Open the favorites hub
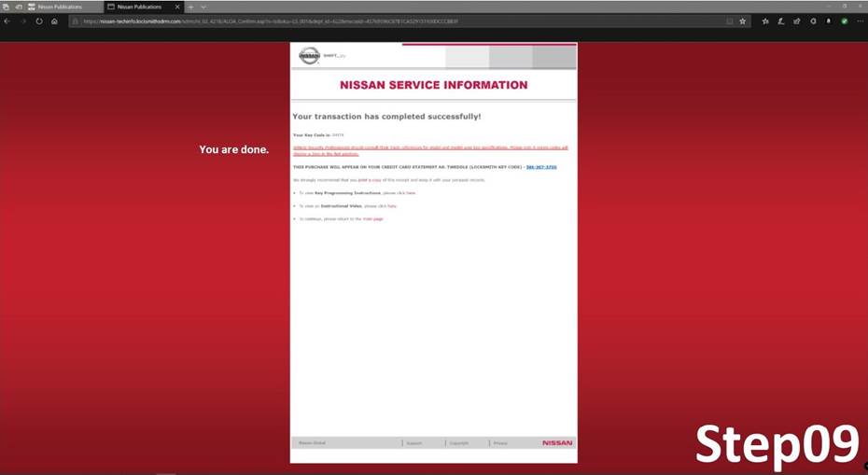 click(x=765, y=21)
